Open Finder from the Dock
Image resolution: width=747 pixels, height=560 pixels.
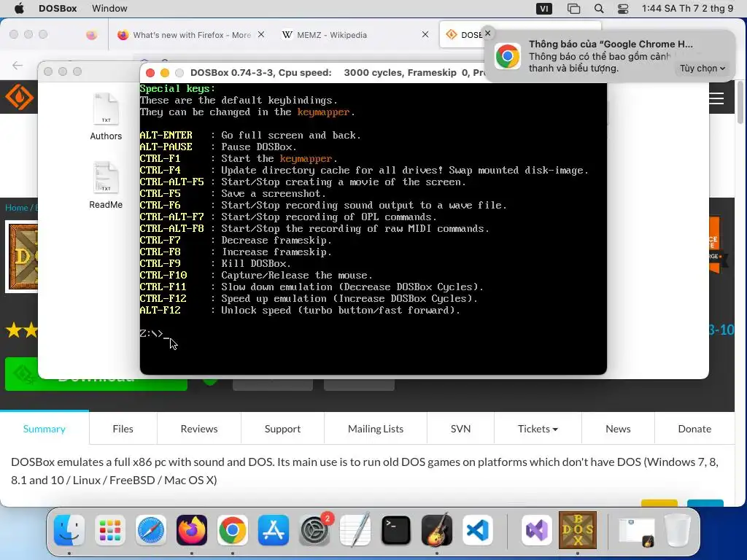pyautogui.click(x=69, y=530)
